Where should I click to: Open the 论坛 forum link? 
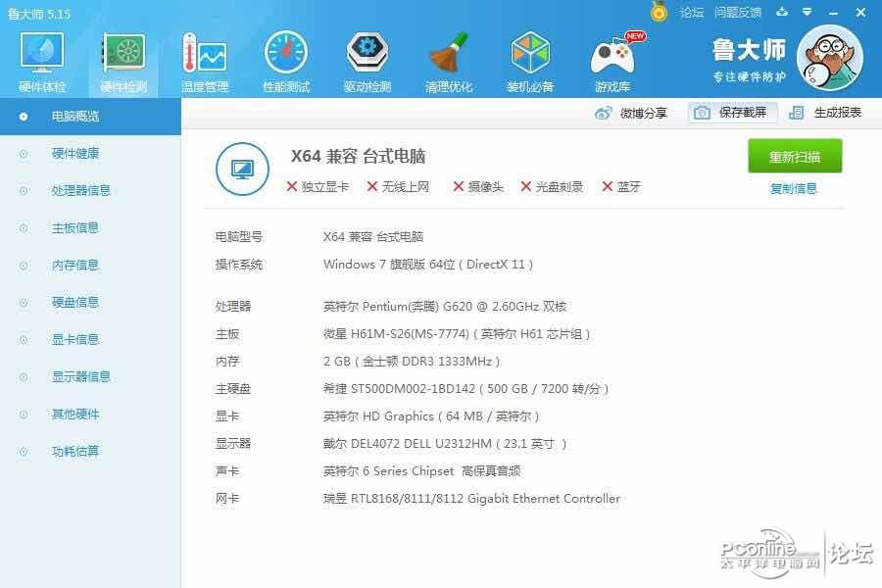pyautogui.click(x=691, y=12)
